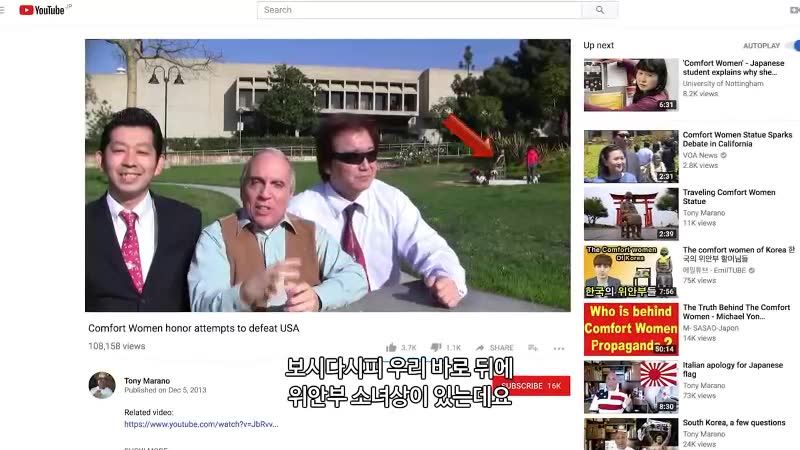Click the Up next heading
This screenshot has height=450, width=800.
pyautogui.click(x=598, y=45)
